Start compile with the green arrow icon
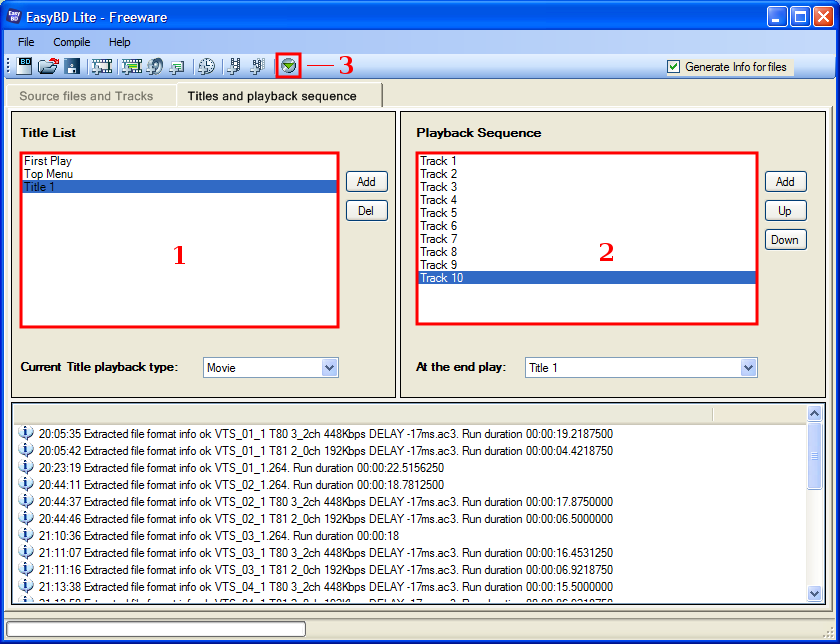This screenshot has width=840, height=644. 289,65
